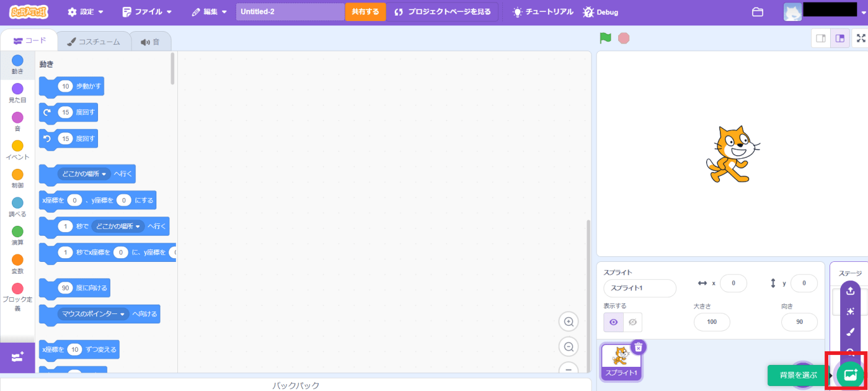Delete スプライト1 with the trash icon
The width and height of the screenshot is (868, 391).
tap(639, 346)
